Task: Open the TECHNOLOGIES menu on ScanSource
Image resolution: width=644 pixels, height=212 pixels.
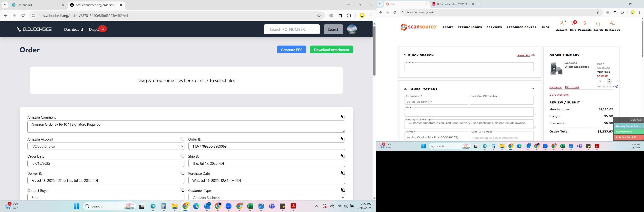Action: [x=470, y=27]
